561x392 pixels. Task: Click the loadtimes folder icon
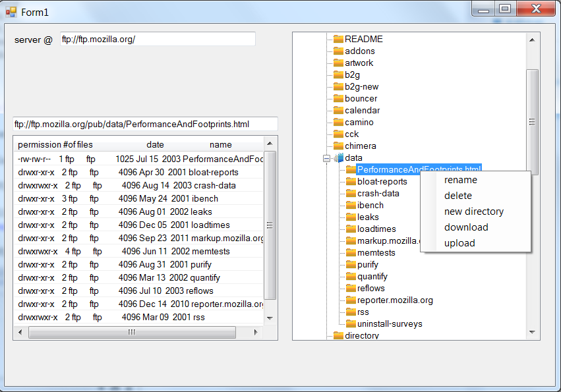[x=351, y=229]
